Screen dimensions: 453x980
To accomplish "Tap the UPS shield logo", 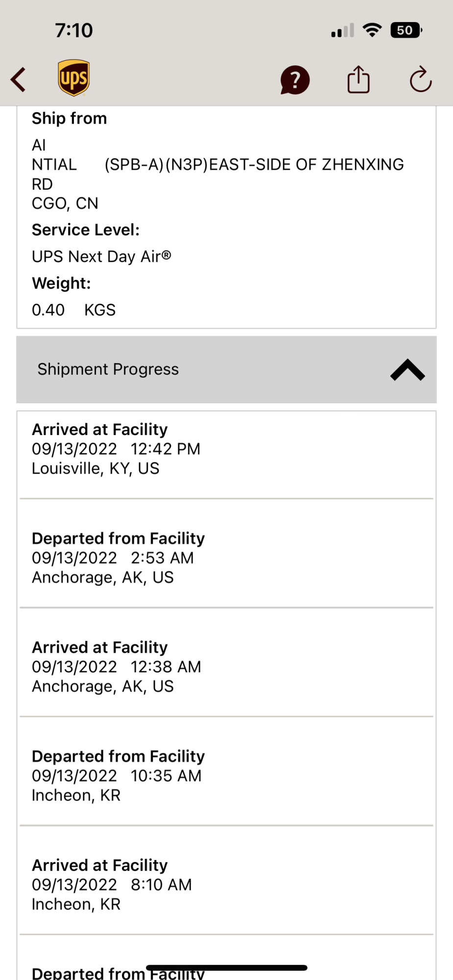I will (x=74, y=78).
